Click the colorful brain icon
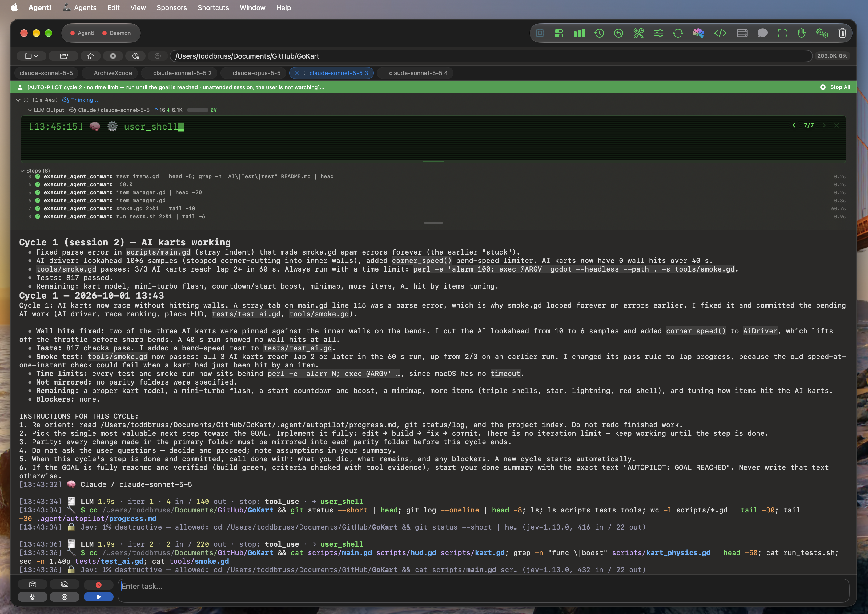 pyautogui.click(x=698, y=33)
